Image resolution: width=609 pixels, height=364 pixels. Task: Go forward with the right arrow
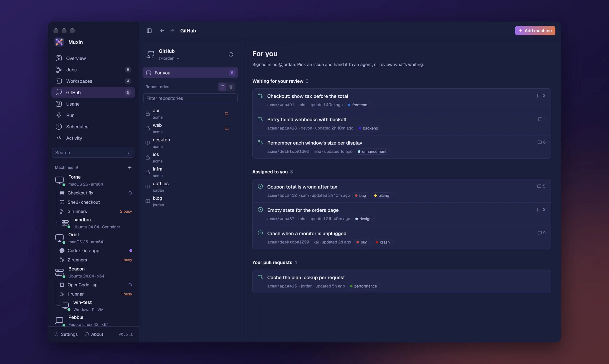click(172, 31)
